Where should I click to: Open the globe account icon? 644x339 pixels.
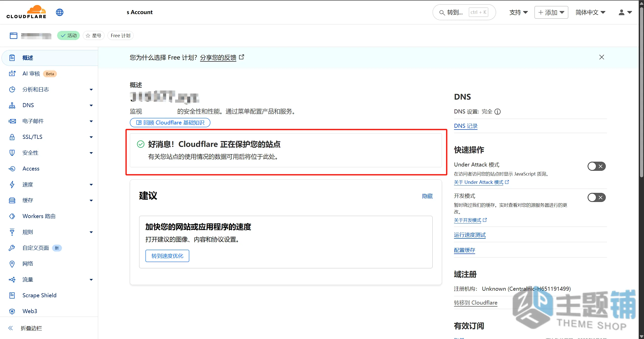point(60,12)
